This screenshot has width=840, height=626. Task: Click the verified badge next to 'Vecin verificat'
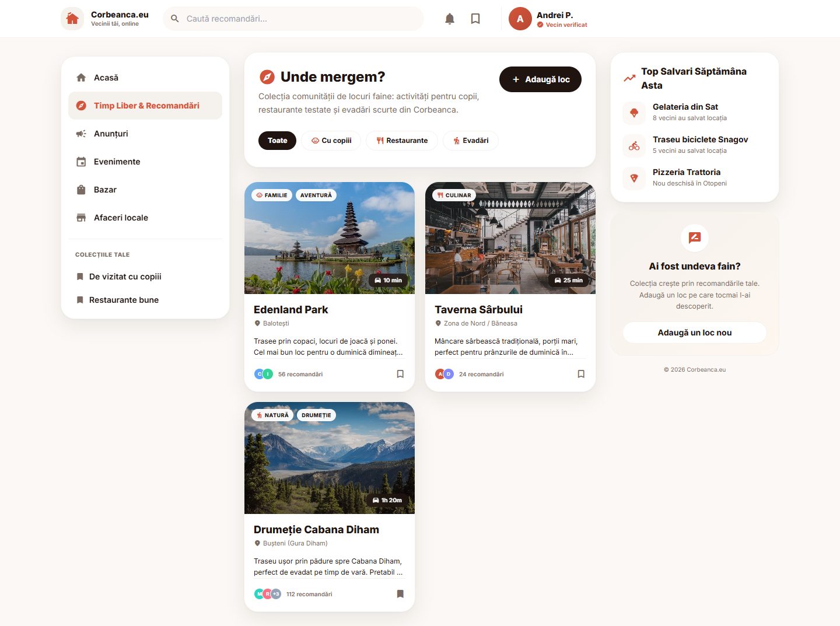(540, 25)
